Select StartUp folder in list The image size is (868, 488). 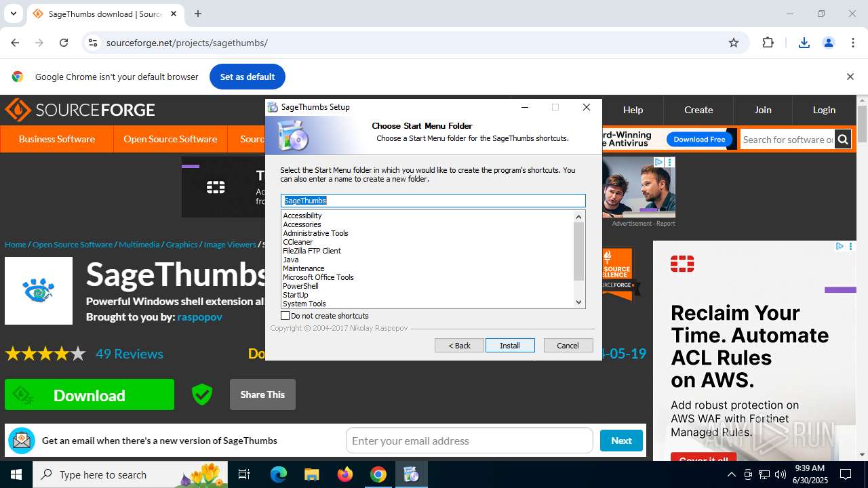point(296,295)
